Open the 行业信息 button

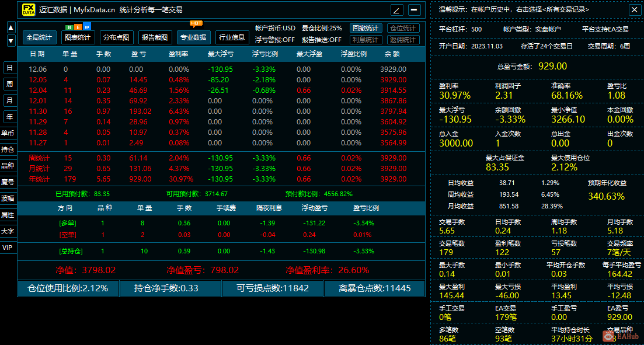pyautogui.click(x=232, y=37)
